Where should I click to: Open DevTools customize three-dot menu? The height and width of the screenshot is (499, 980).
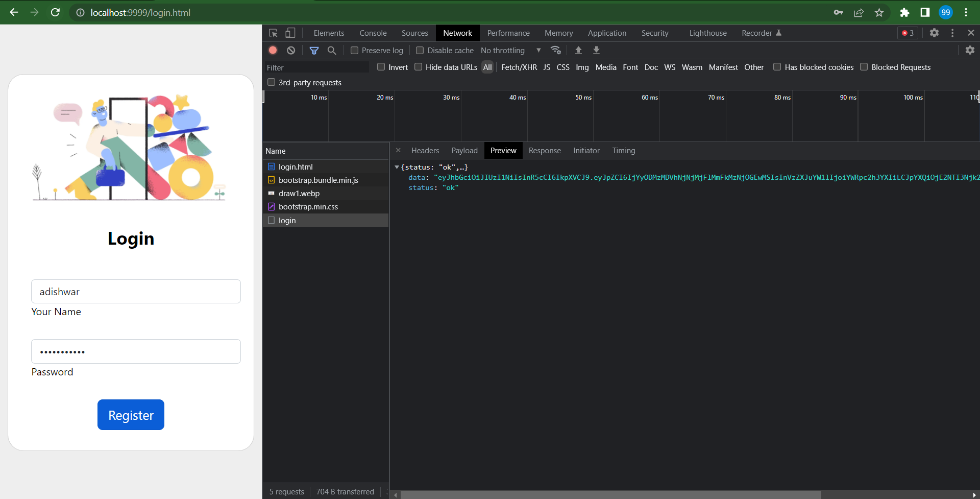click(x=952, y=33)
